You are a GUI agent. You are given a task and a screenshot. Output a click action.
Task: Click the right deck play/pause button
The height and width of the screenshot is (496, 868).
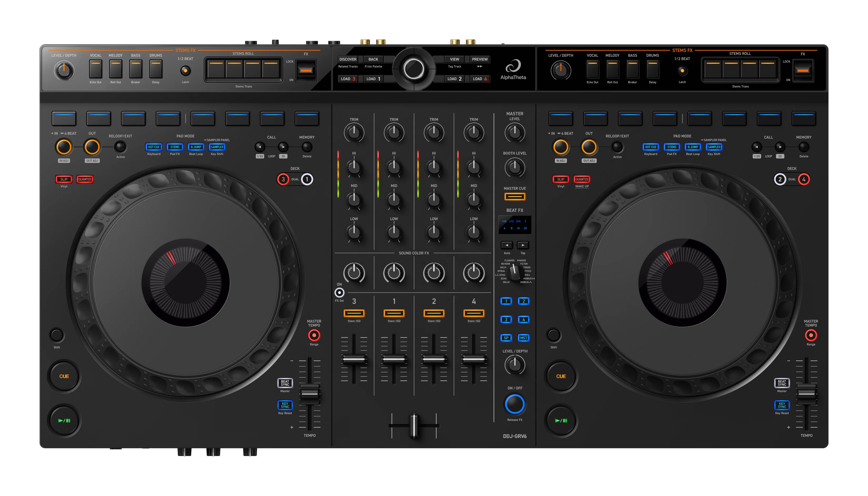pyautogui.click(x=561, y=420)
